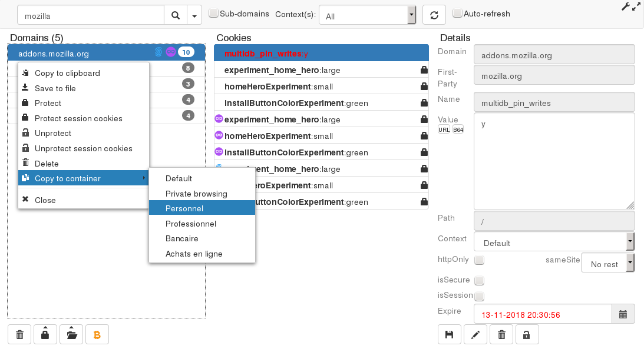Open the sameSite No rest dropdown
Screen dimensions: 644x349
coord(608,263)
